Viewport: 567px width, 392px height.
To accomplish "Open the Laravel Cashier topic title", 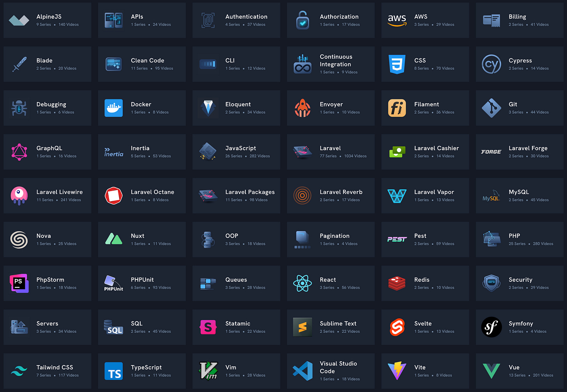I will [437, 148].
